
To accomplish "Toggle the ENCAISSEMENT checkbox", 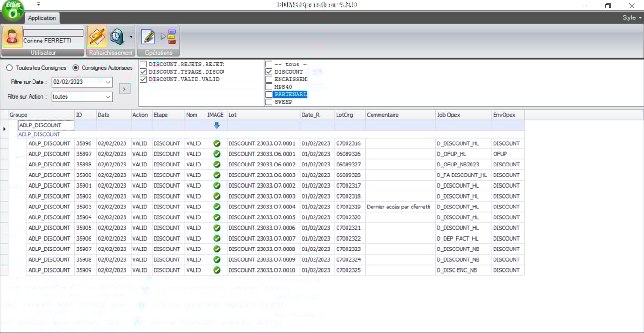I will click(x=269, y=79).
